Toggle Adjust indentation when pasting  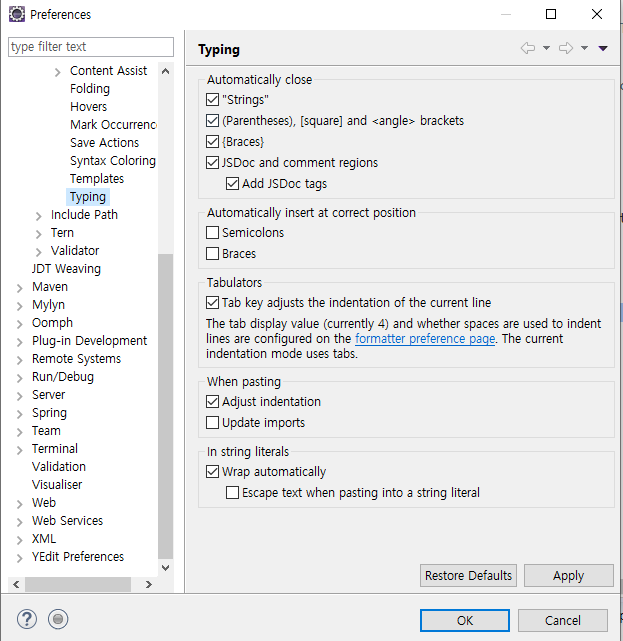[x=212, y=401]
